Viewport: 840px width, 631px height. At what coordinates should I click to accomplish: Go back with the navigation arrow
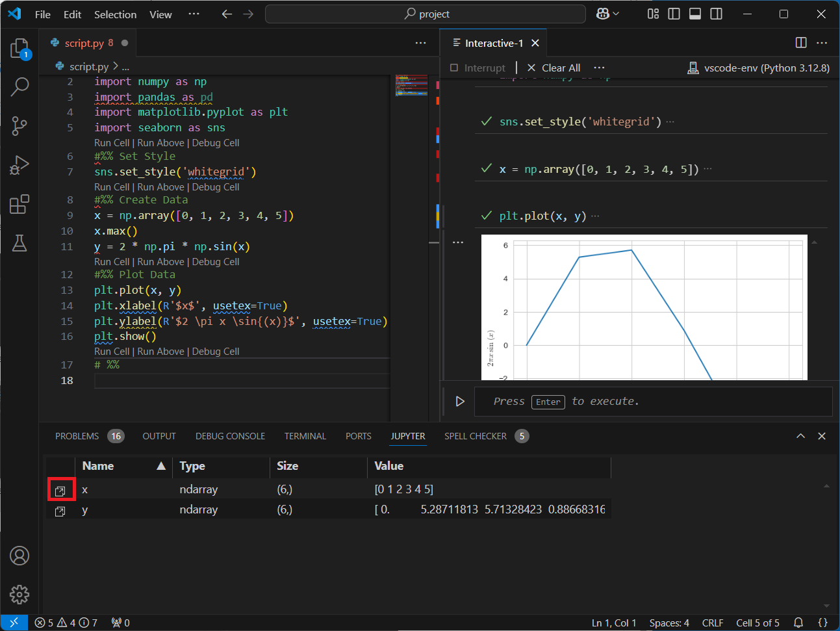(227, 14)
